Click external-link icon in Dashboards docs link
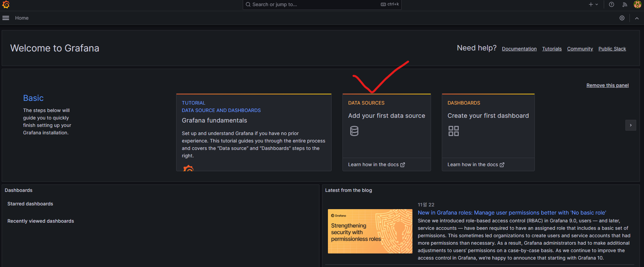This screenshot has height=267, width=644. click(502, 165)
